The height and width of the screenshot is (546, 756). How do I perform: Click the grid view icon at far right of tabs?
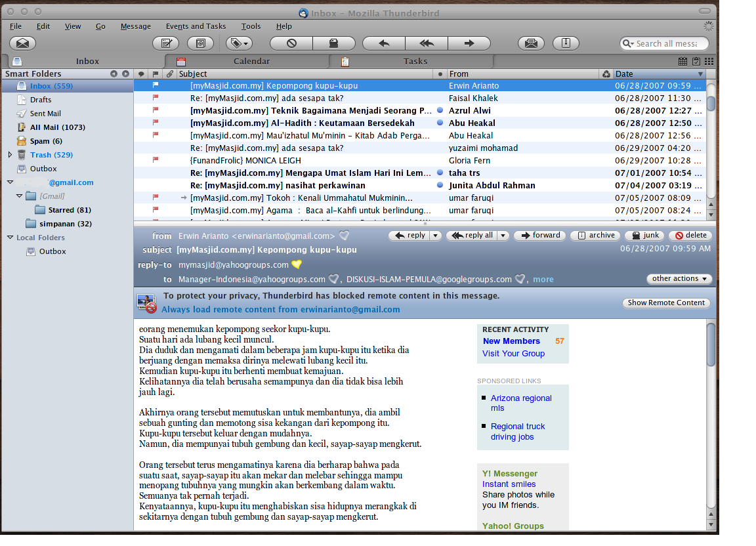[709, 61]
